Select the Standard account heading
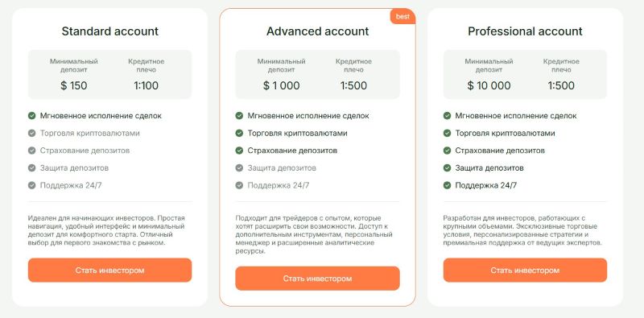This screenshot has height=318, width=644. [x=109, y=31]
